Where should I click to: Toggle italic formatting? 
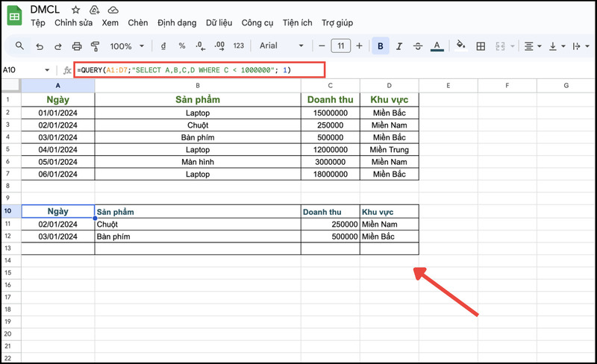[x=400, y=46]
